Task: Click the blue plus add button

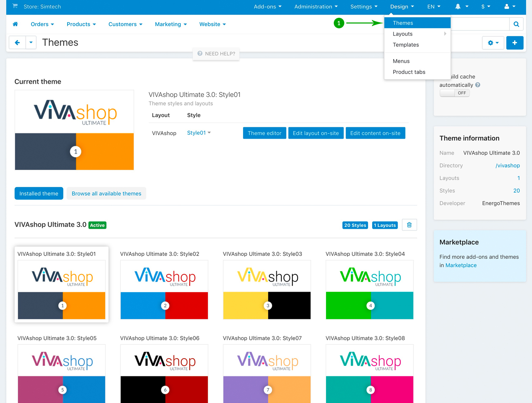Action: click(x=515, y=43)
